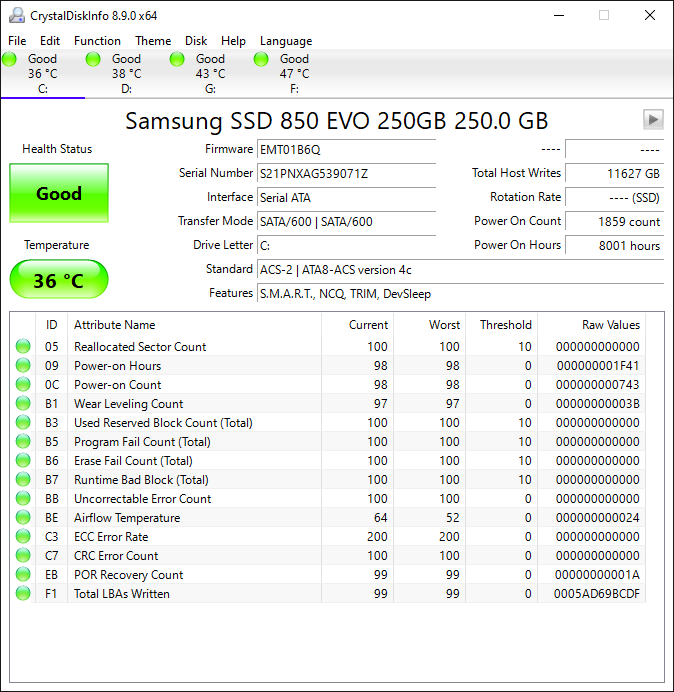Viewport: 674px width, 692px height.
Task: Select the Wear Leveling Count attribute name
Action: (x=128, y=404)
